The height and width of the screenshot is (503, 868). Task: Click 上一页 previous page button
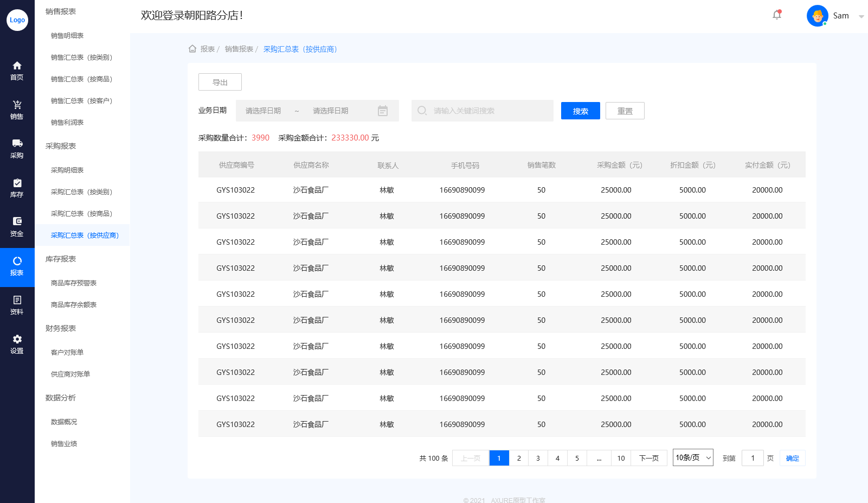pyautogui.click(x=471, y=458)
